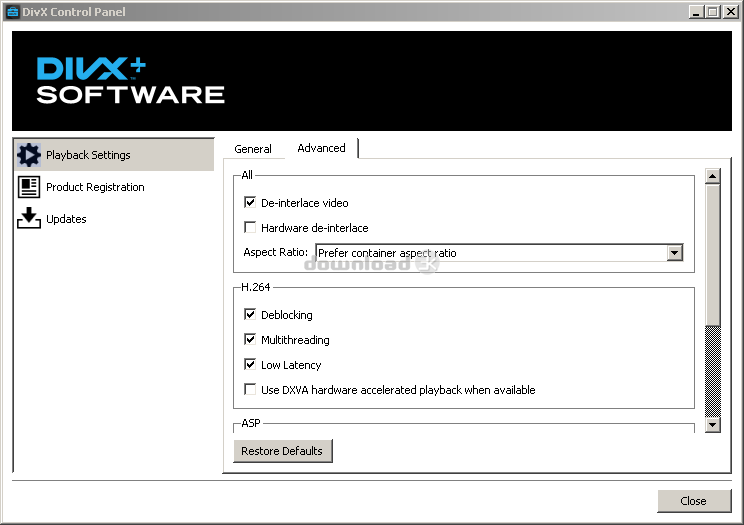Open the Aspect Ratio dropdown arrow
Viewport: 744px width, 525px height.
coord(674,253)
